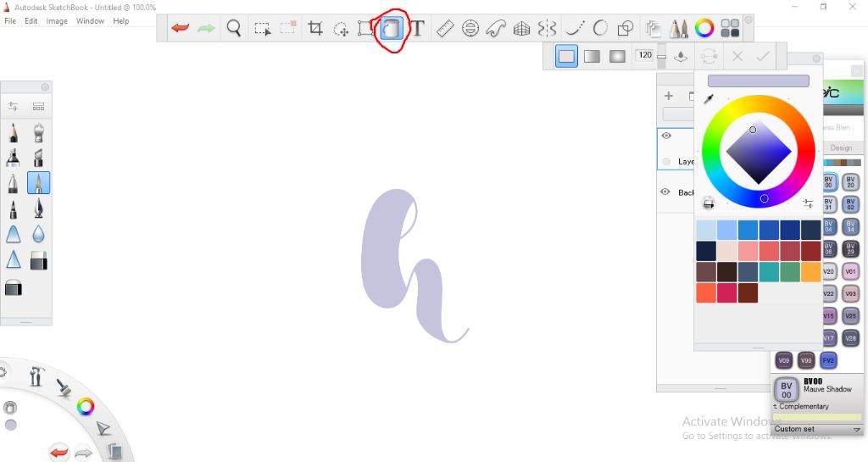The height and width of the screenshot is (462, 868).
Task: Select the Zoom magnifier tool
Action: pos(234,28)
